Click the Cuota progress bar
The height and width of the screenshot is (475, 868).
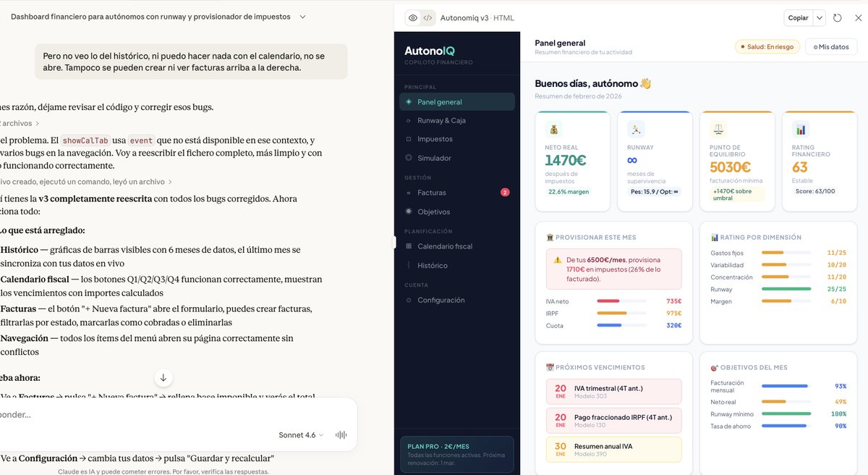tap(622, 326)
